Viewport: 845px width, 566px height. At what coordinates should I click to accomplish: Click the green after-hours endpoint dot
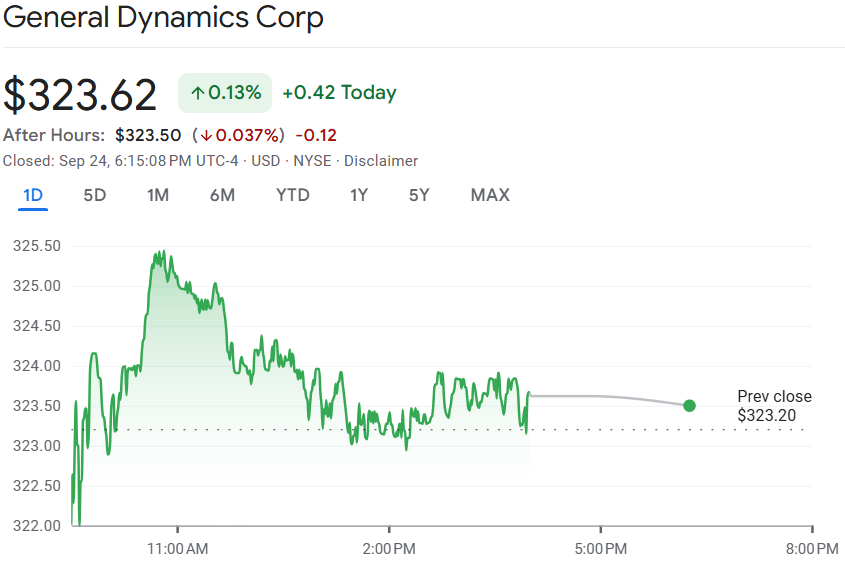coord(689,405)
